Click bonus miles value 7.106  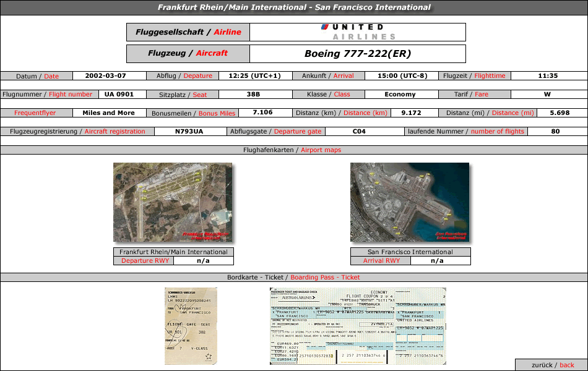pos(262,113)
